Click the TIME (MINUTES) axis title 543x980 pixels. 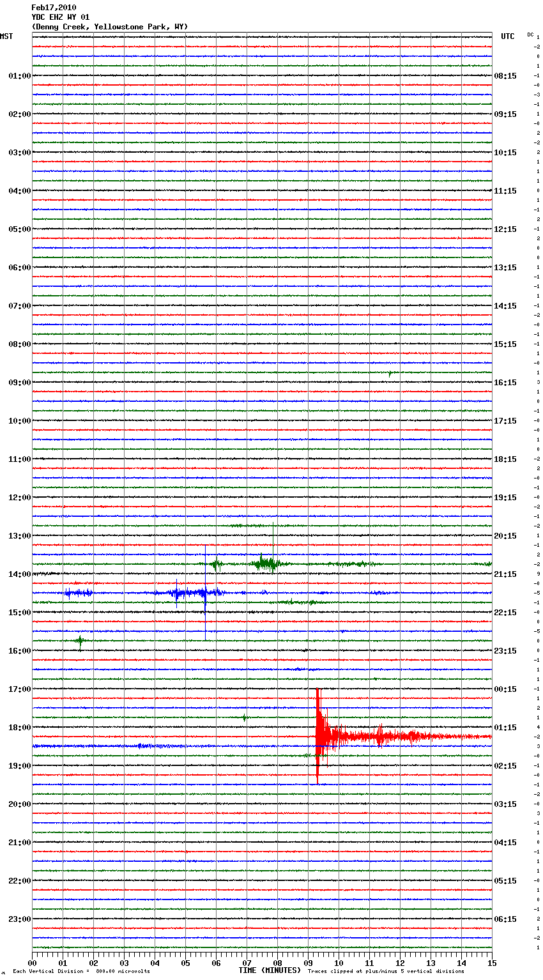click(x=270, y=970)
